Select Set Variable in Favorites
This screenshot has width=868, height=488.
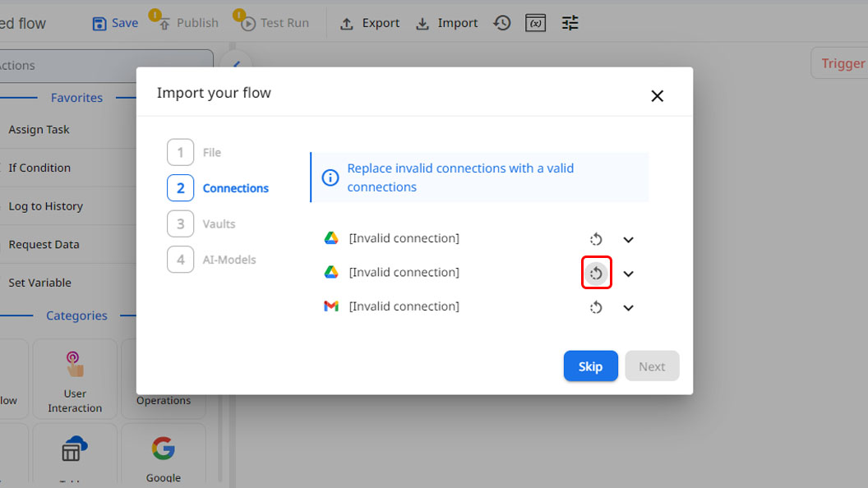click(39, 283)
